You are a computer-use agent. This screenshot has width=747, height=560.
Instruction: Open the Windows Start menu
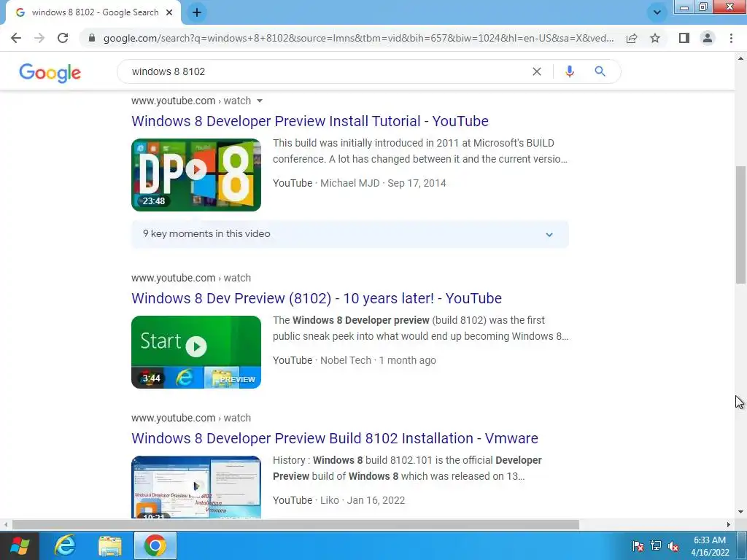click(20, 545)
